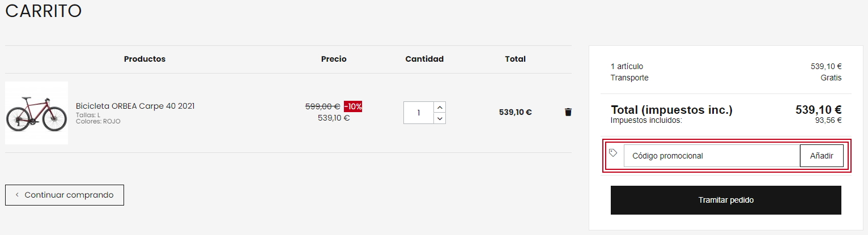Open the ORBEA bicycle product thumbnail
The height and width of the screenshot is (235, 868).
pos(36,113)
